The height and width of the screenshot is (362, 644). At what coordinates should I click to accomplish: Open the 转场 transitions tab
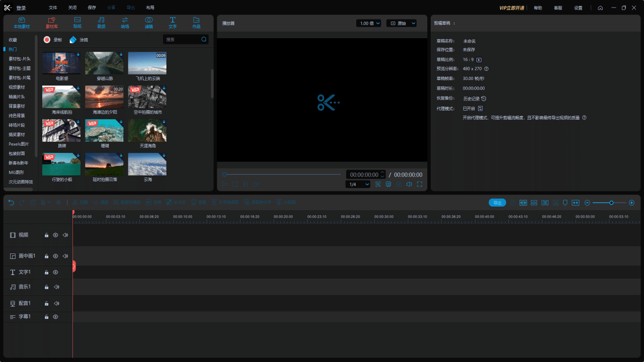coord(125,23)
